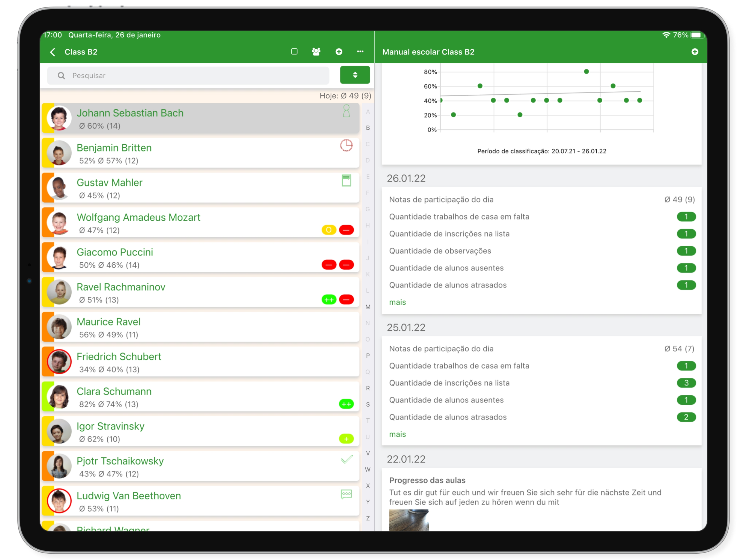Screen dimensions: 747x560
Task: Tap the add button in the Class B2 header
Action: pos(339,52)
